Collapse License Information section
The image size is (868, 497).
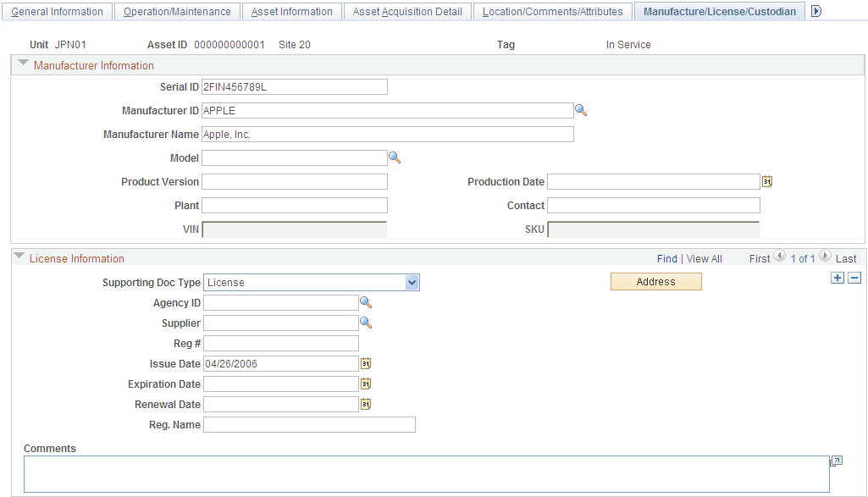[x=19, y=257]
